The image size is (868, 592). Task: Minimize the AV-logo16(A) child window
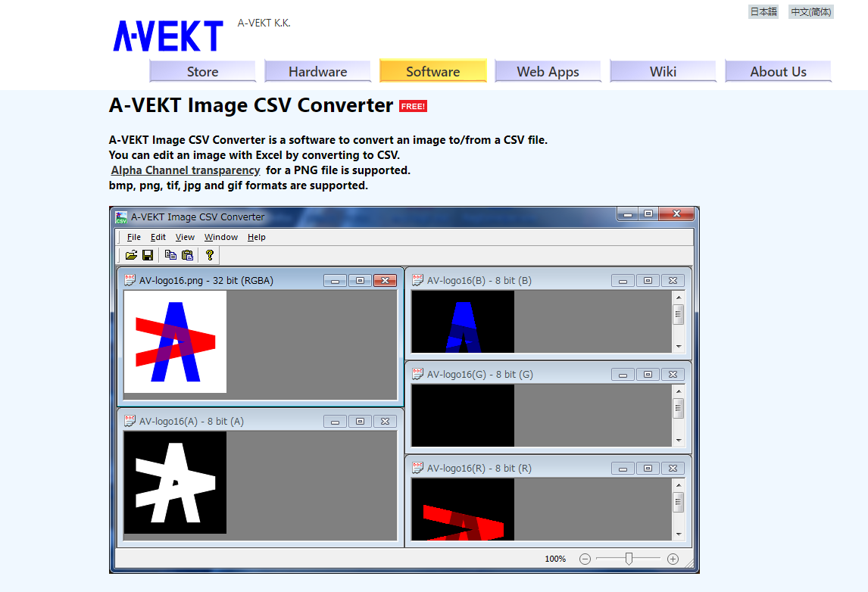point(335,422)
